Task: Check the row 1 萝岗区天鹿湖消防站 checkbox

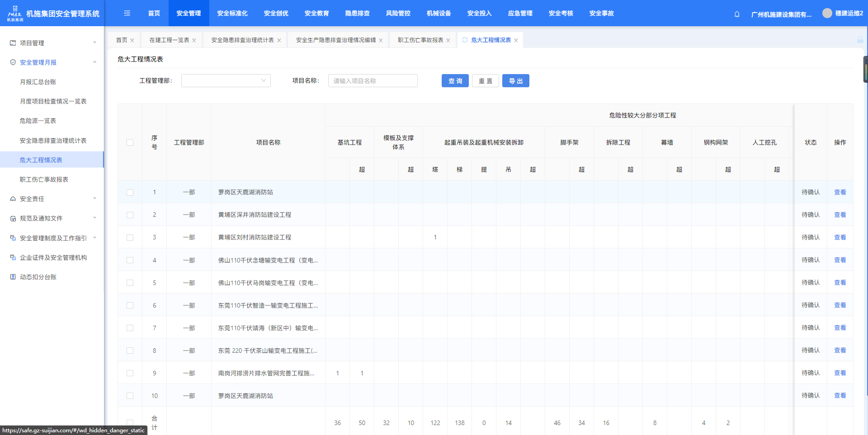Action: 130,192
